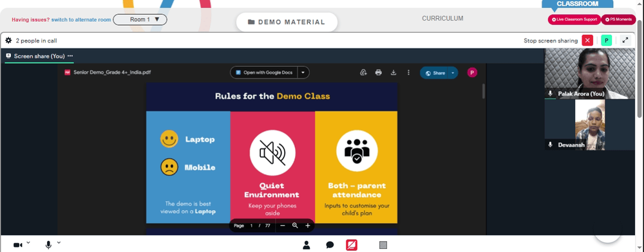This screenshot has width=644, height=252.
Task: Click Live Classroom Support button
Action: point(574,19)
